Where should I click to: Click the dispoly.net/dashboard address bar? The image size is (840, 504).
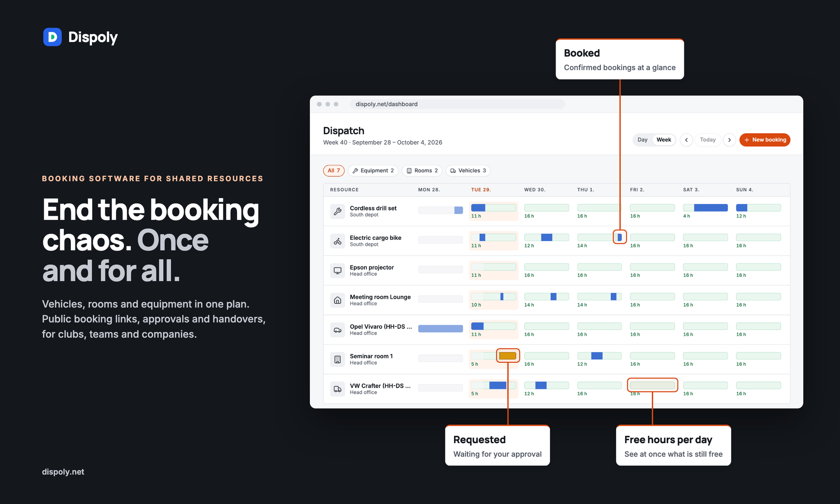457,104
